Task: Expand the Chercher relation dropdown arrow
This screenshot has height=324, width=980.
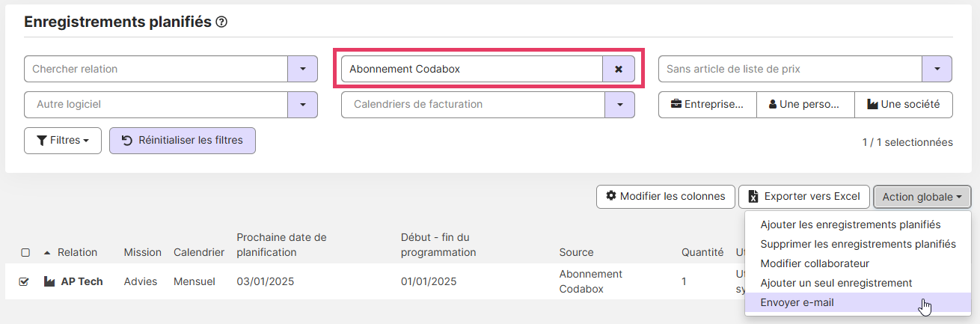Action: tap(302, 69)
